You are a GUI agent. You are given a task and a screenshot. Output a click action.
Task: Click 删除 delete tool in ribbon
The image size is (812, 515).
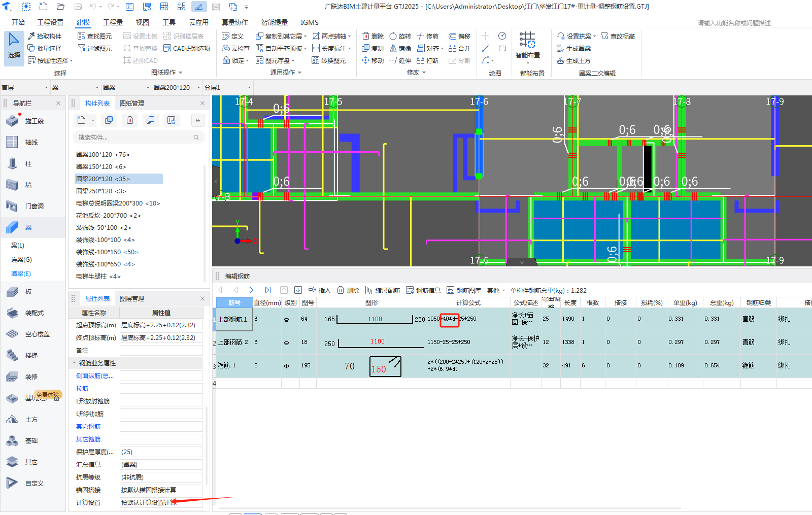coord(373,36)
